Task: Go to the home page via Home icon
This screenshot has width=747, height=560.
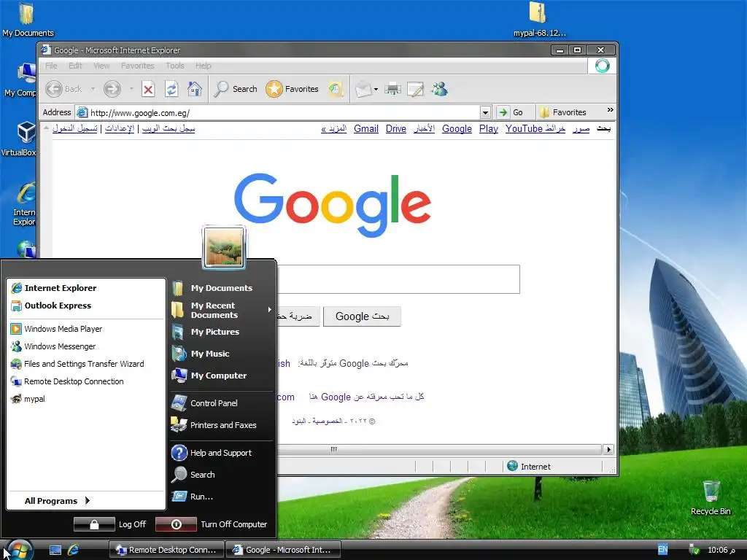Action: click(x=194, y=89)
